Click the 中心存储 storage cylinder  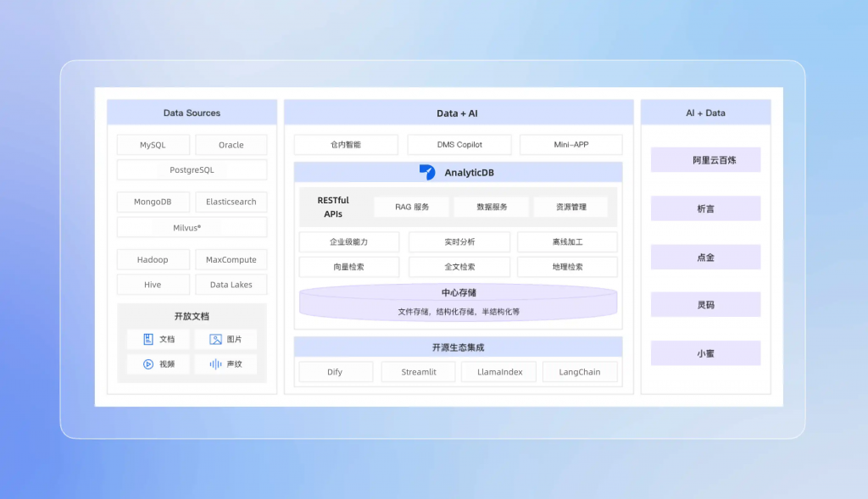tap(458, 302)
